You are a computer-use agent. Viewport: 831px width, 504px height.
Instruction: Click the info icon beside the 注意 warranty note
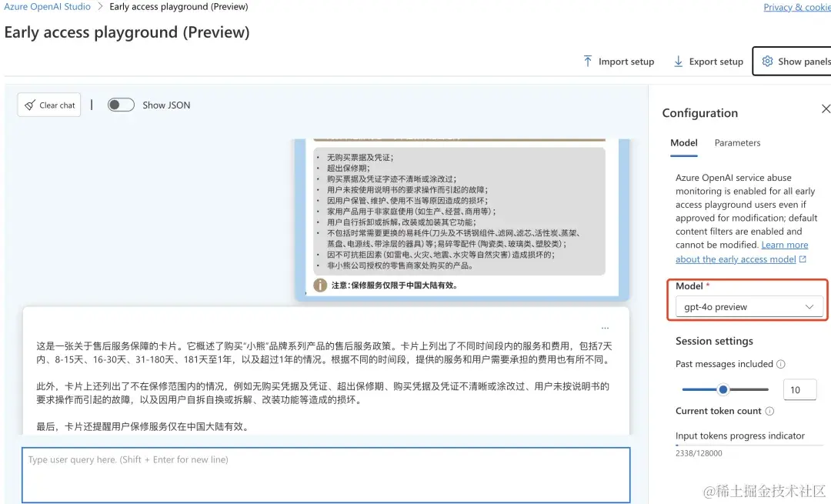coord(321,285)
